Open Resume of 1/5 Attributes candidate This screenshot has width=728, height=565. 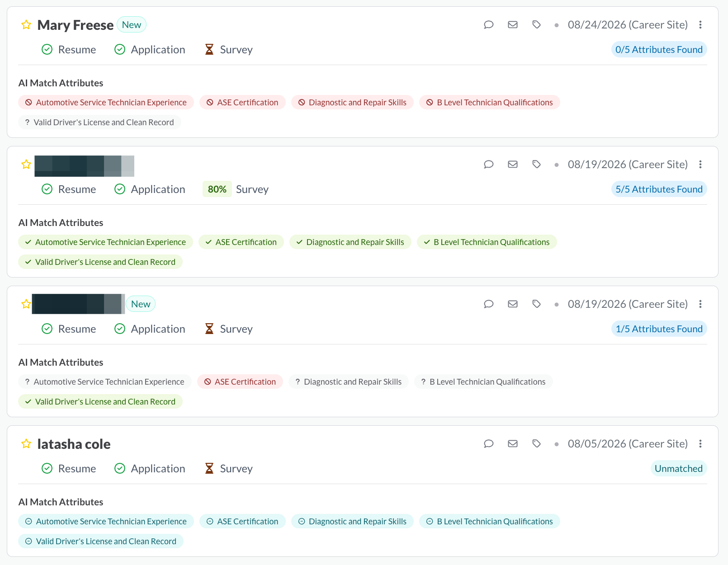(x=69, y=329)
